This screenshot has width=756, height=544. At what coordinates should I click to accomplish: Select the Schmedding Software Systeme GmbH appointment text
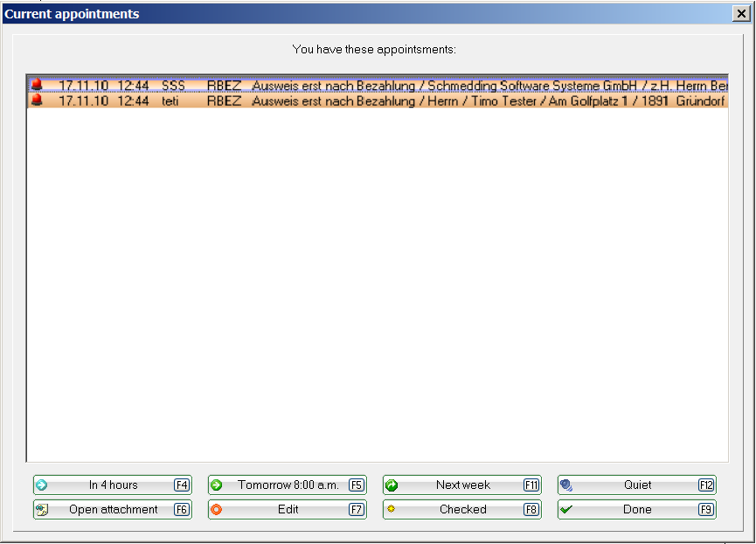(x=489, y=86)
